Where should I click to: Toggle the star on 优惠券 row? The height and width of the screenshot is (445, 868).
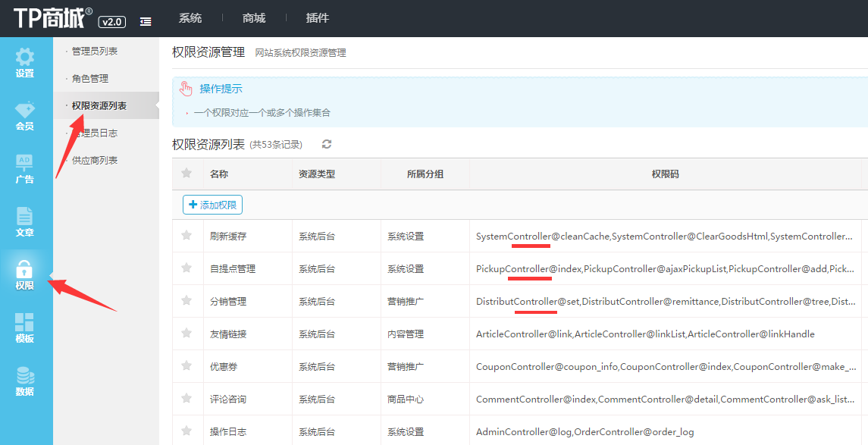click(186, 366)
